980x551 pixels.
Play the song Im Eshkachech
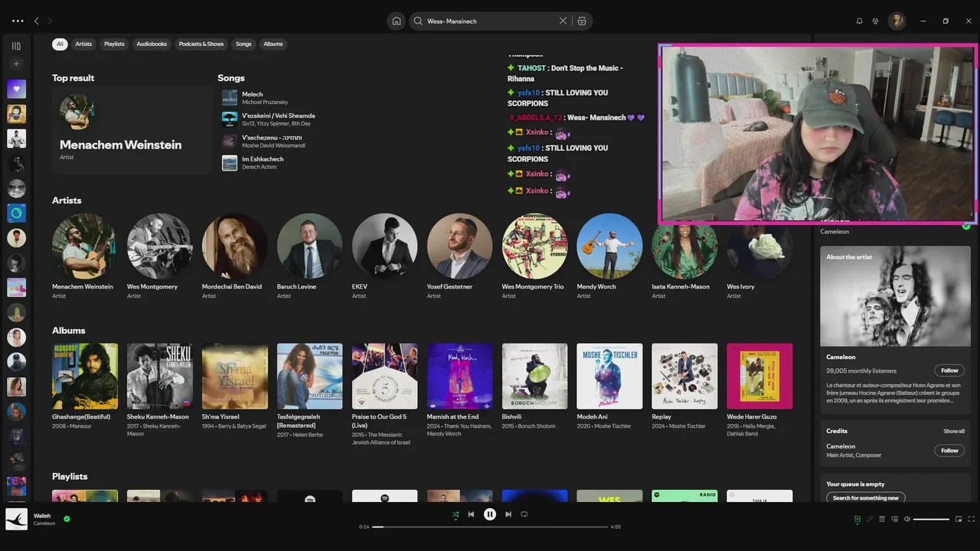pos(230,162)
